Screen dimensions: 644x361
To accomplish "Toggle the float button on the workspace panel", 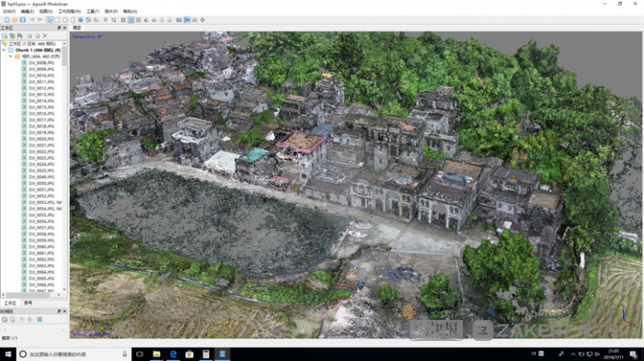I will [x=59, y=28].
